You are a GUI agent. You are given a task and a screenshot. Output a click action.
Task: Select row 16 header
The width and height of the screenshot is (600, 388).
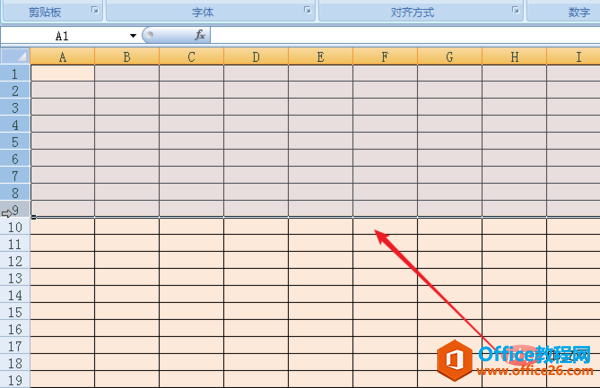click(x=15, y=329)
